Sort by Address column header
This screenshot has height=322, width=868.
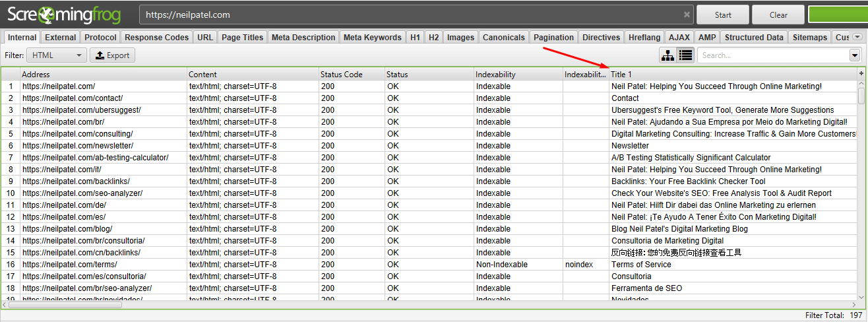click(x=104, y=75)
